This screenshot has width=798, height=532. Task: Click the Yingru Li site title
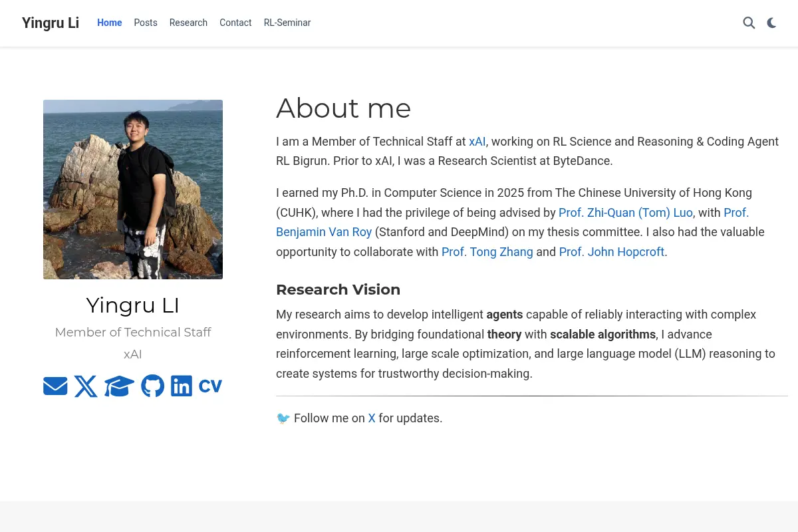pyautogui.click(x=51, y=23)
